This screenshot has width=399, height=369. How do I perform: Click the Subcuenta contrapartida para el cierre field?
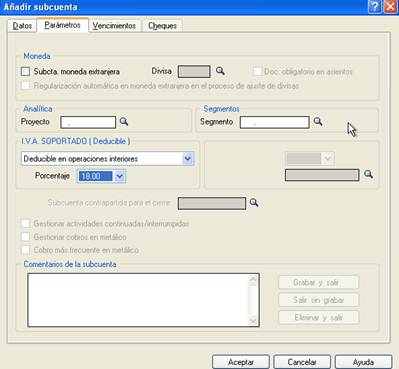212,203
